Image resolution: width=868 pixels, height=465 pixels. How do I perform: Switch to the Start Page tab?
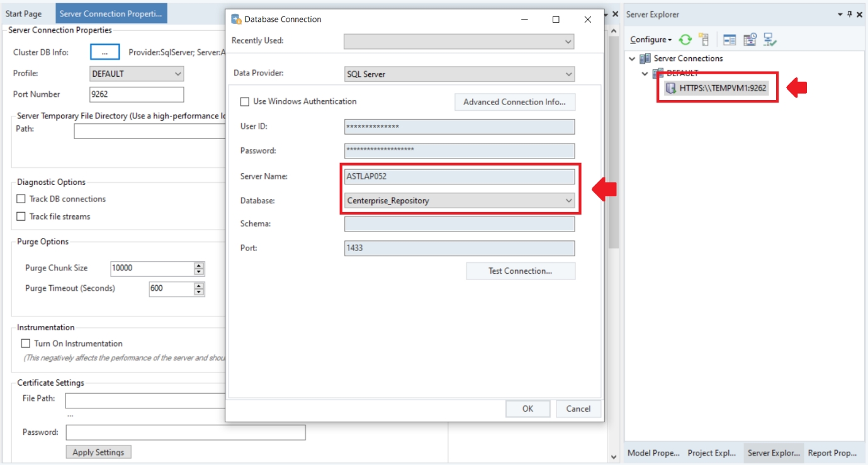(x=24, y=14)
